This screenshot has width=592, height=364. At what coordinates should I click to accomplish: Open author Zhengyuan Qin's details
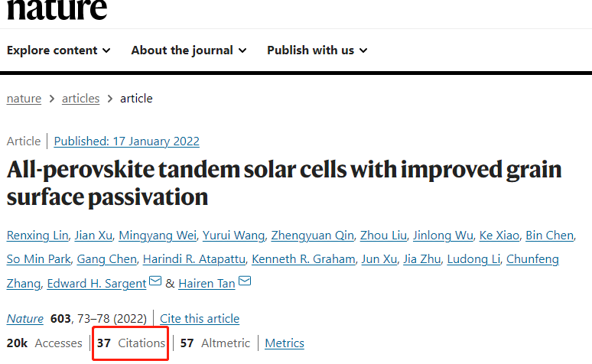tap(312, 236)
